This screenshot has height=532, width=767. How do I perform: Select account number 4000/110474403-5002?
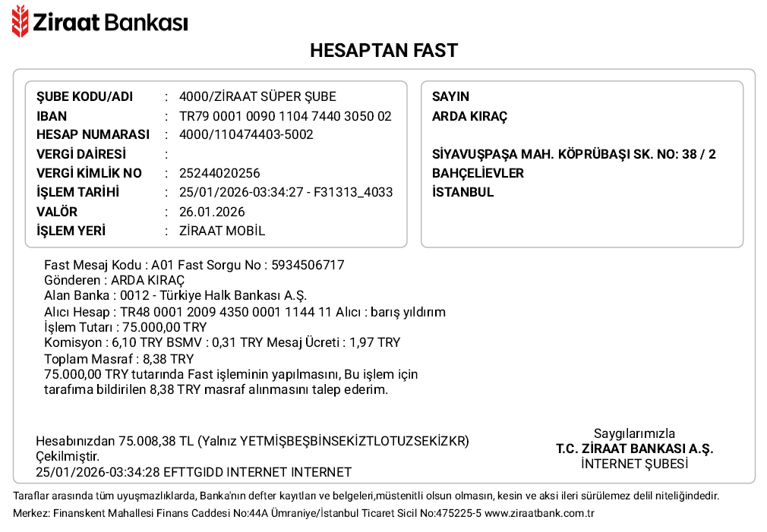tap(246, 134)
